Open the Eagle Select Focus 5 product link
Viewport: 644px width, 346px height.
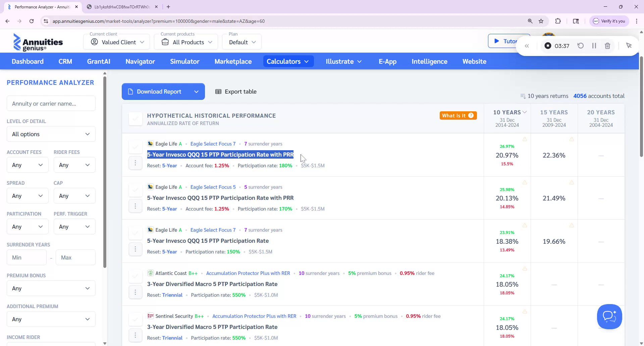pyautogui.click(x=213, y=187)
